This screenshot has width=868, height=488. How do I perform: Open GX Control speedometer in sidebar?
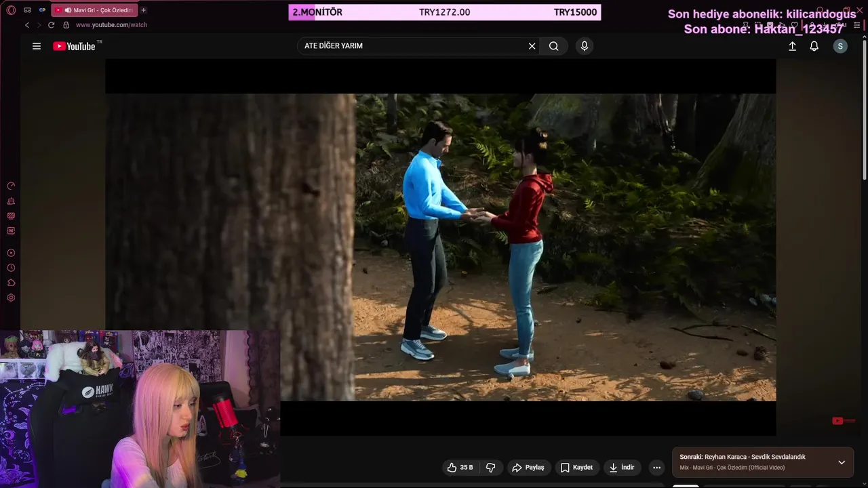coord(11,186)
